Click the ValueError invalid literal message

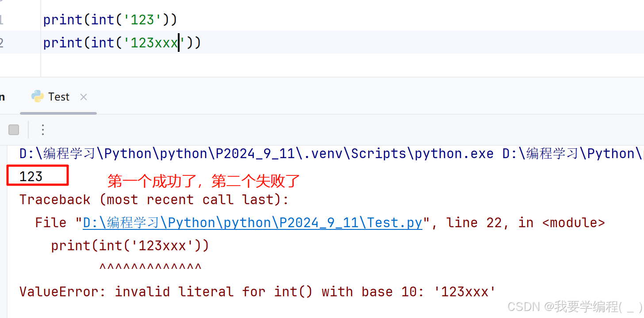click(257, 292)
